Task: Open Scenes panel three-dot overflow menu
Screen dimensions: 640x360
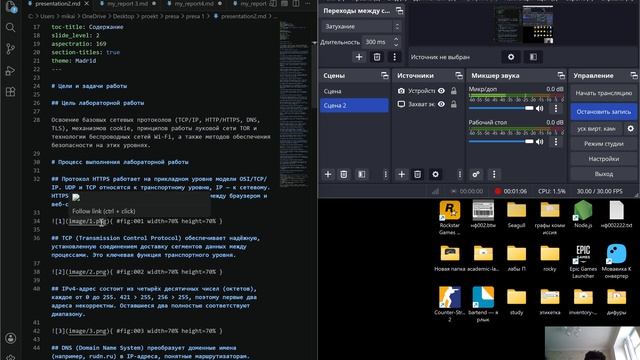Action: pos(385,174)
